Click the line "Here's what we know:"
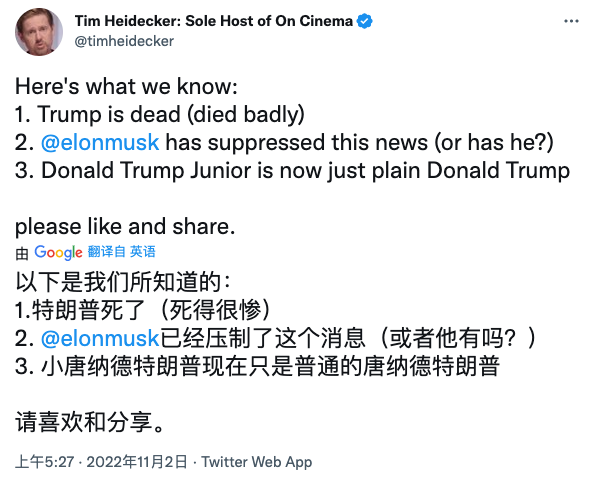The image size is (591, 483). (x=126, y=86)
